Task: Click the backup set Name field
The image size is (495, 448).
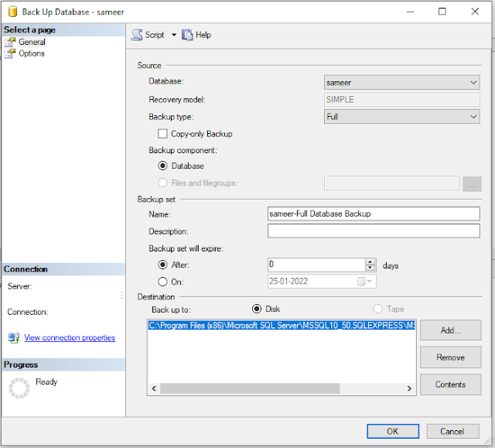Action: point(374,214)
